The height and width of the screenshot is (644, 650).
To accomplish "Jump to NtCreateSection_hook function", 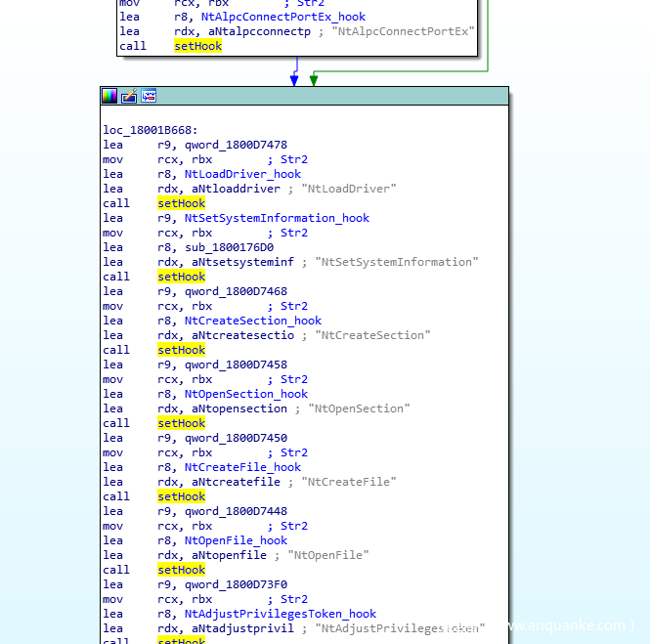I will pos(252,321).
